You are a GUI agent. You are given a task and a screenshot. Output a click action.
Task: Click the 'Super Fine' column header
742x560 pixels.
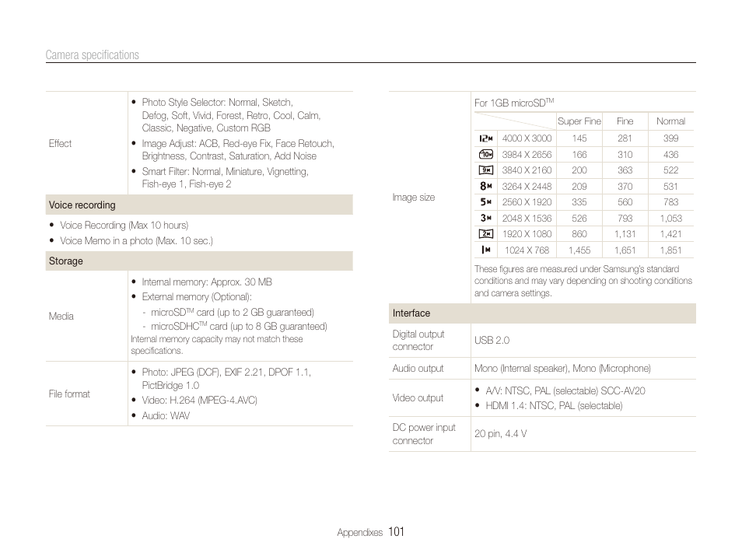[x=579, y=121]
